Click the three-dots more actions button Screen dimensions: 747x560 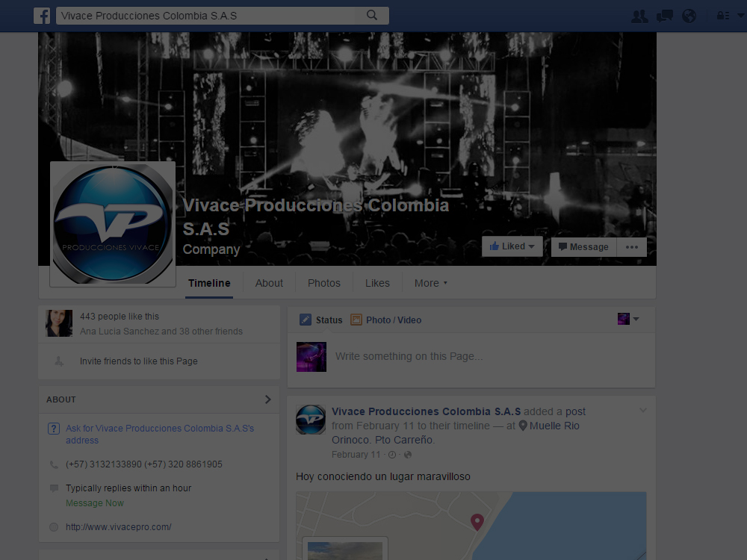(632, 247)
